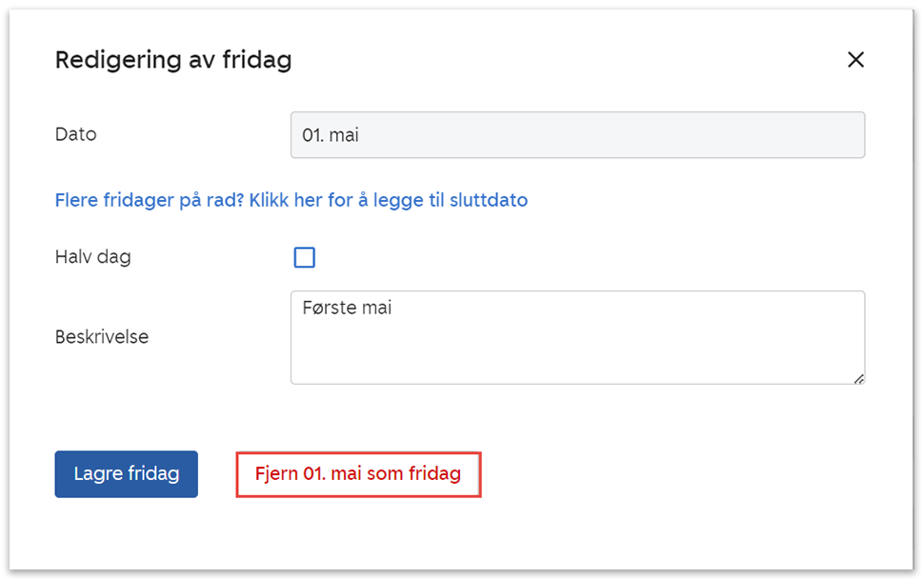Click the 01. mai date value text

[x=331, y=135]
